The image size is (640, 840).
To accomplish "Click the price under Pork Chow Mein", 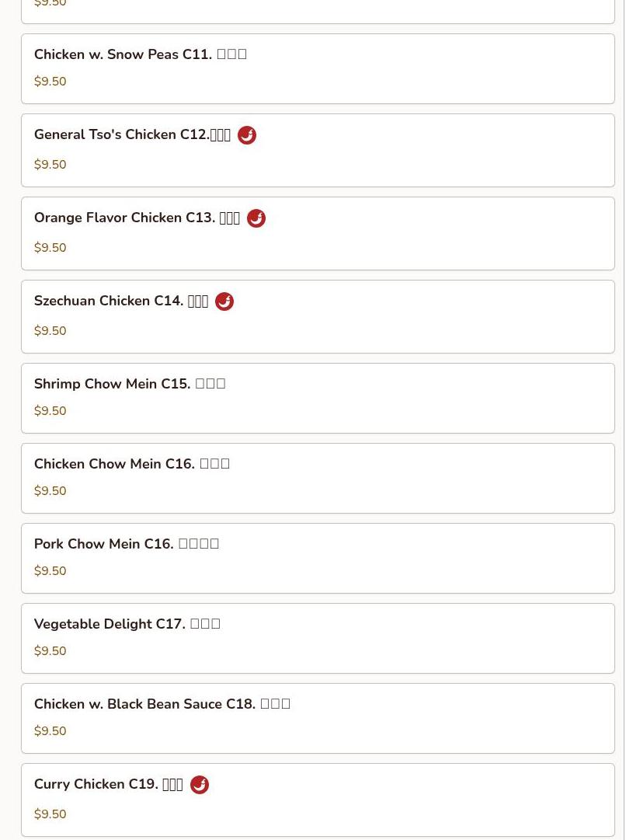I will tap(50, 571).
